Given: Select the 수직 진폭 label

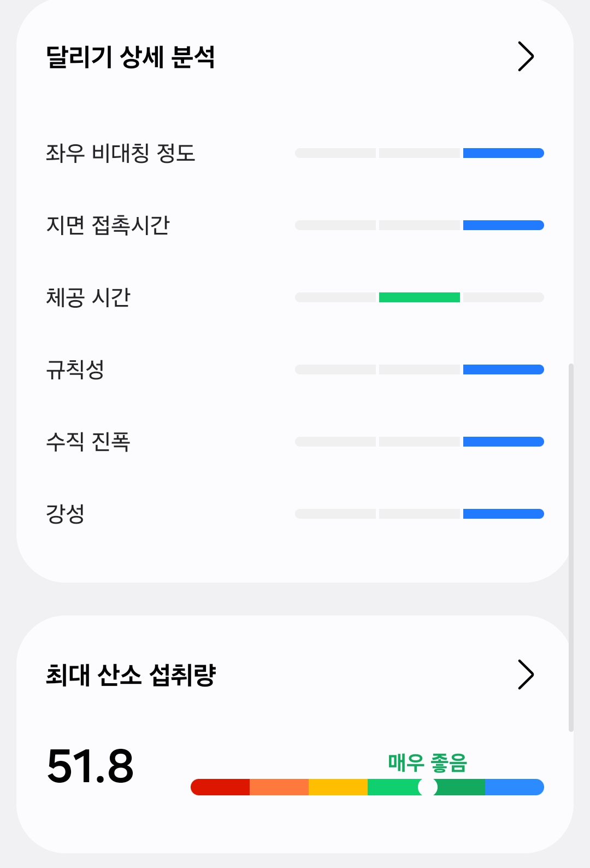Looking at the screenshot, I should [x=88, y=442].
